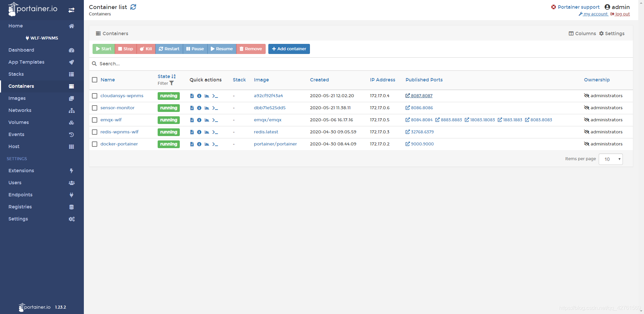The height and width of the screenshot is (314, 644).
Task: Click the State column sort icon
Action: pyautogui.click(x=173, y=76)
